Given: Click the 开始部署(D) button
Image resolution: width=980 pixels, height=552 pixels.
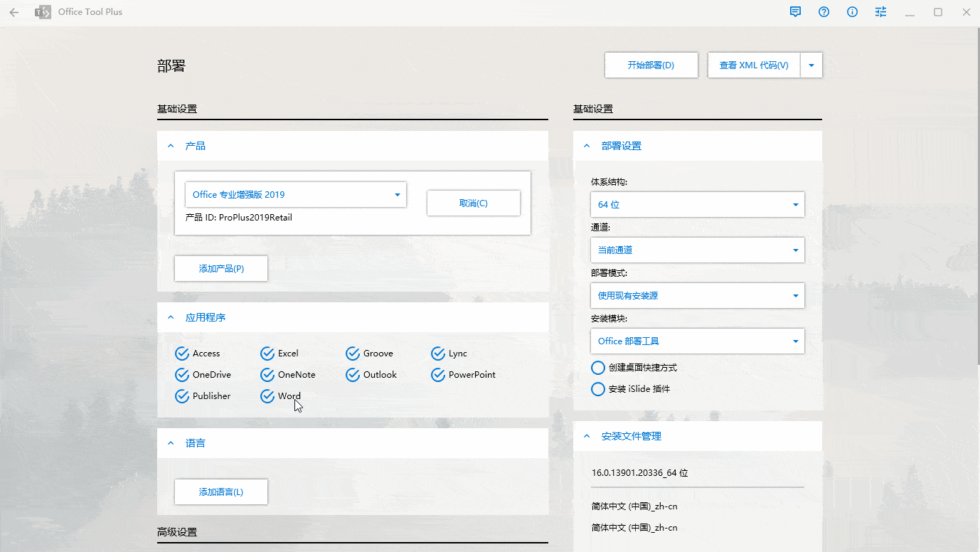Looking at the screenshot, I should pos(651,65).
